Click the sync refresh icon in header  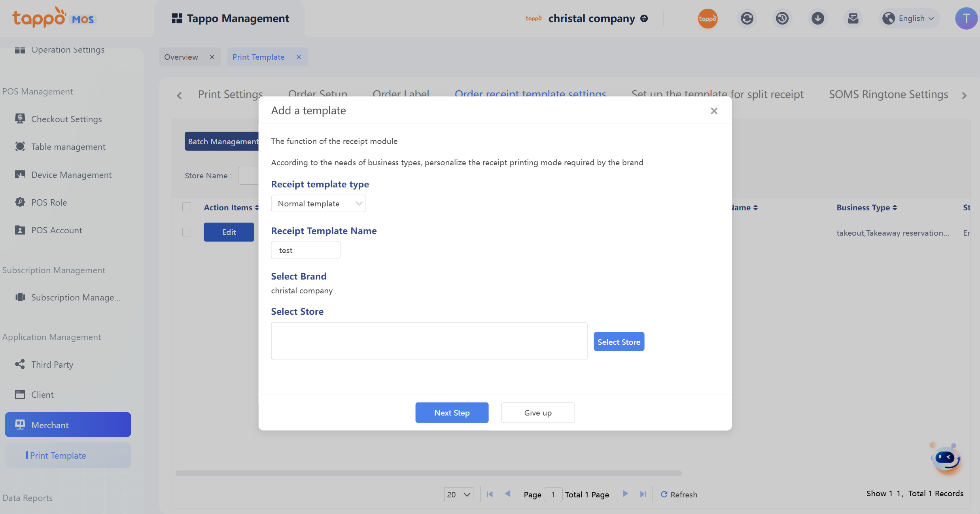click(747, 19)
